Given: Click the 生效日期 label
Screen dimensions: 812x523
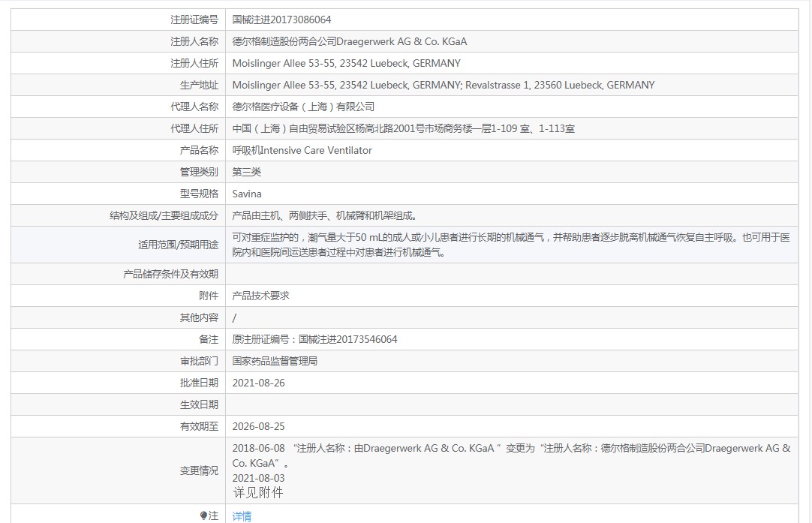Looking at the screenshot, I should click(x=200, y=404).
